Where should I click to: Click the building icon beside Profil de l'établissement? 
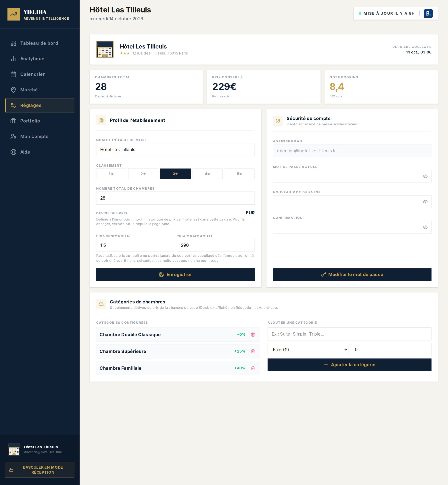(101, 120)
